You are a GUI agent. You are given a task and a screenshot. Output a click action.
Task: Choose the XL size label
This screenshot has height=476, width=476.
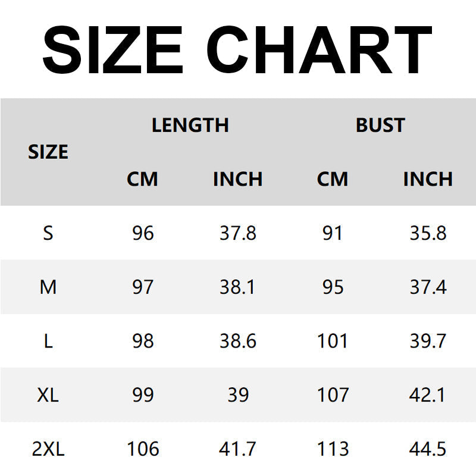[x=48, y=395]
